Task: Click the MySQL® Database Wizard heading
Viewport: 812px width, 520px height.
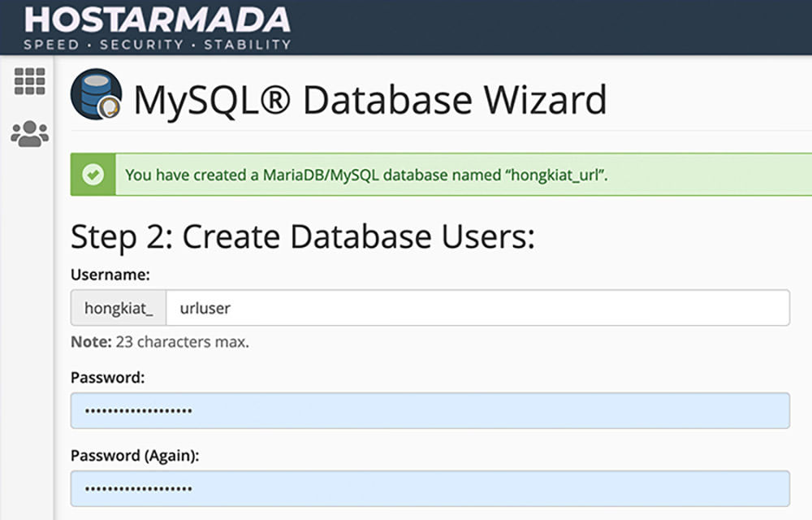Action: (x=369, y=99)
